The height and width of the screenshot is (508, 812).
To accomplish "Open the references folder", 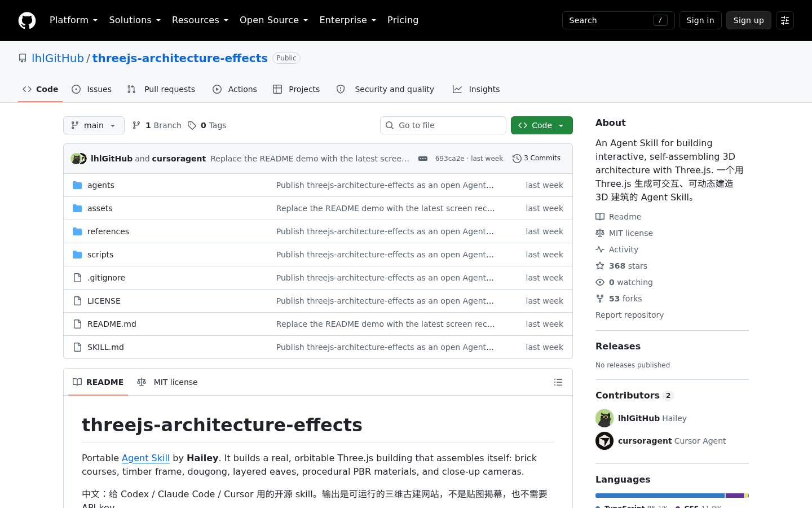I will click(108, 231).
